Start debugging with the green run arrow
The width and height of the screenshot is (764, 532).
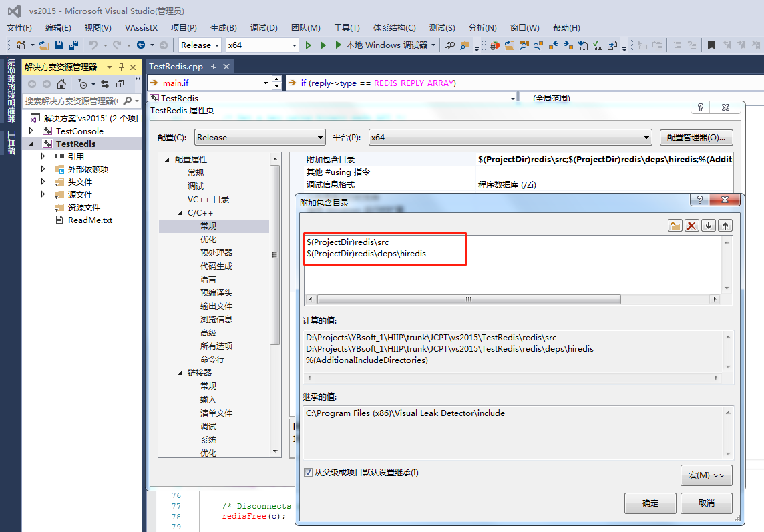308,45
